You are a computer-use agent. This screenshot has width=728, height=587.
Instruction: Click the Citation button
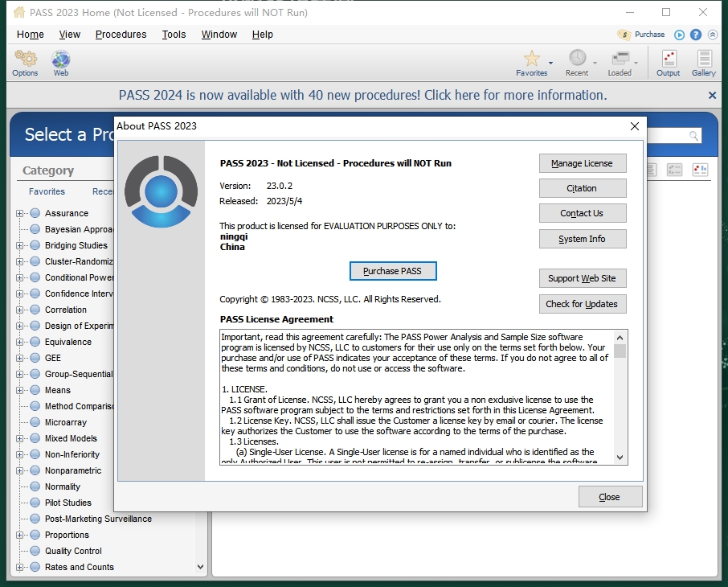(x=583, y=188)
